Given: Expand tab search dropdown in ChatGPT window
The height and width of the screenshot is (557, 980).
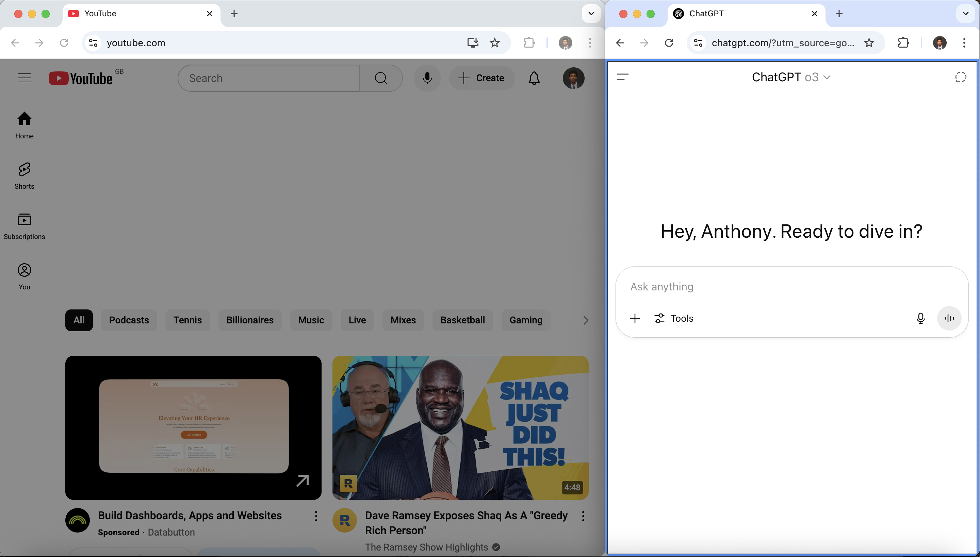Looking at the screenshot, I should pyautogui.click(x=965, y=14).
